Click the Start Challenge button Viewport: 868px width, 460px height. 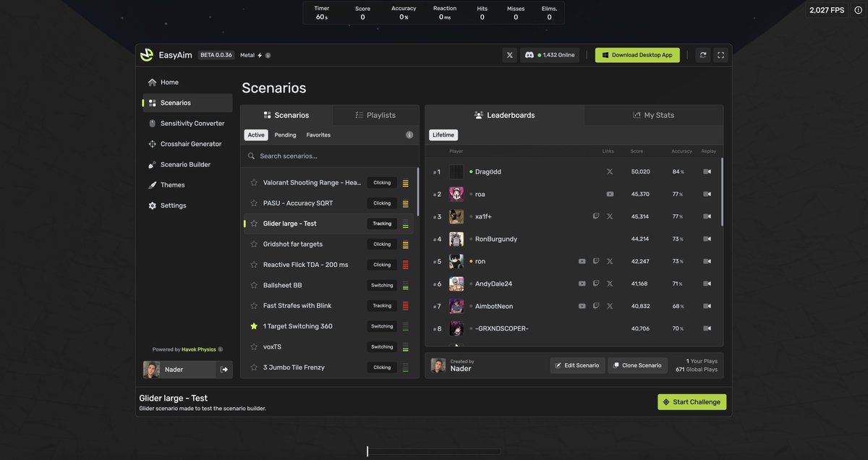[692, 402]
